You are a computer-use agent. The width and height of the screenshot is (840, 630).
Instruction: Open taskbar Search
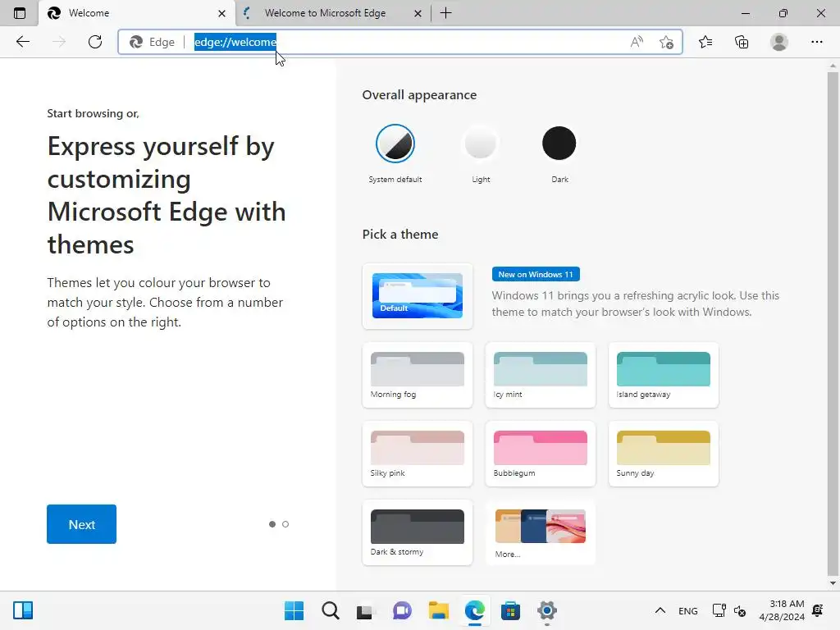pos(331,610)
